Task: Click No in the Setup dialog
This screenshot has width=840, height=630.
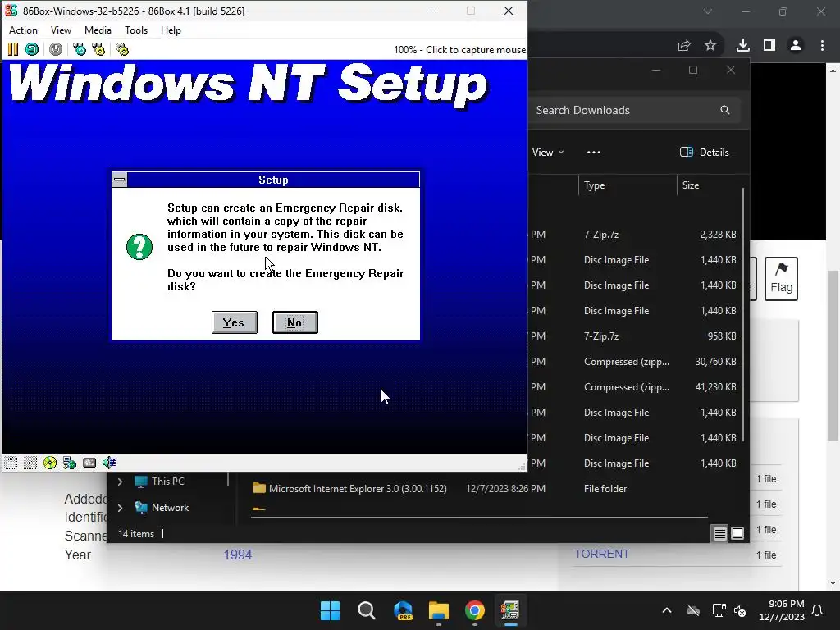Action: point(294,322)
